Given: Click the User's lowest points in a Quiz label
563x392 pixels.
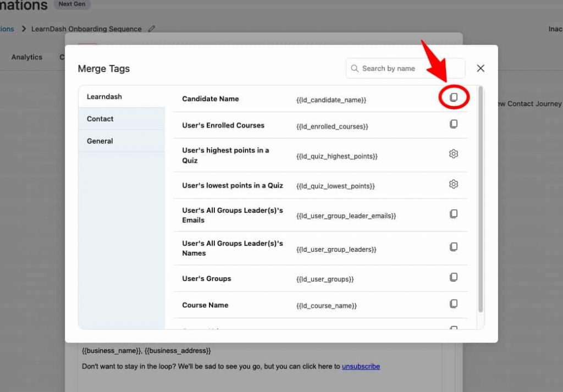Looking at the screenshot, I should tap(233, 185).
